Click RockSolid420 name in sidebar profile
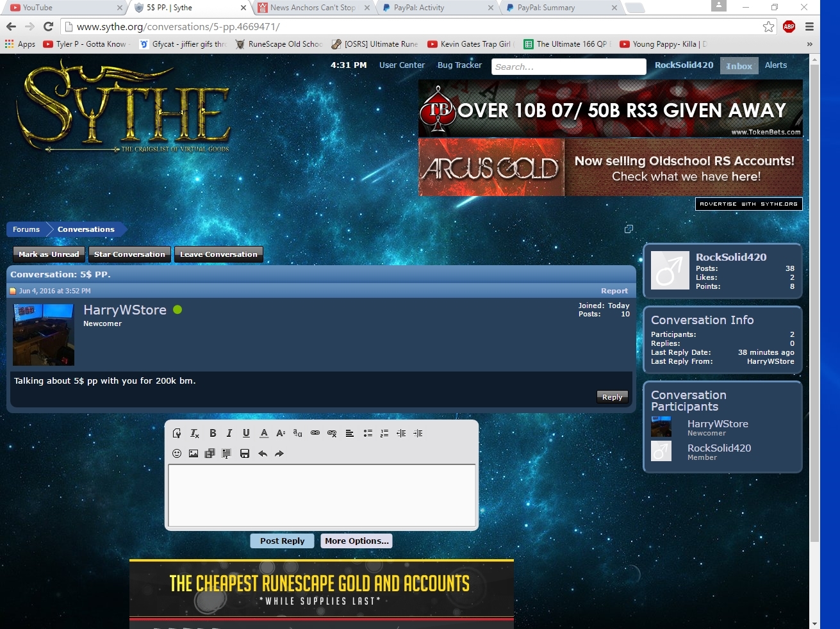Image resolution: width=840 pixels, height=629 pixels. coord(731,257)
